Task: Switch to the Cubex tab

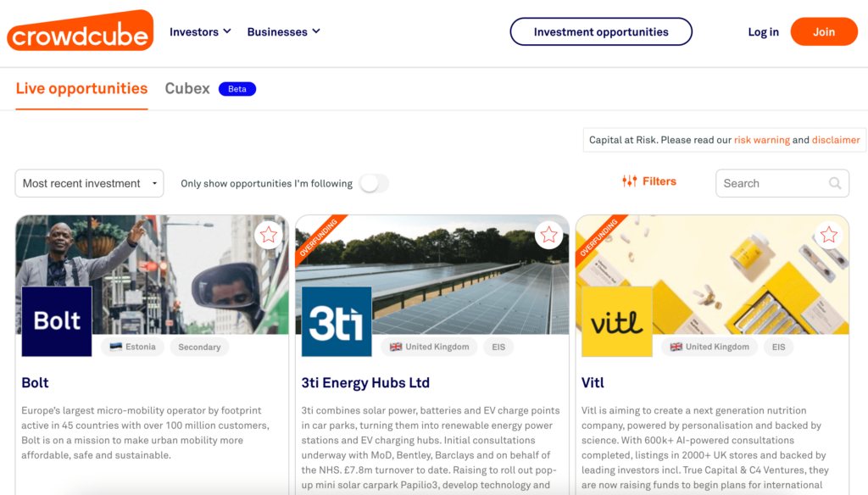Action: [187, 89]
